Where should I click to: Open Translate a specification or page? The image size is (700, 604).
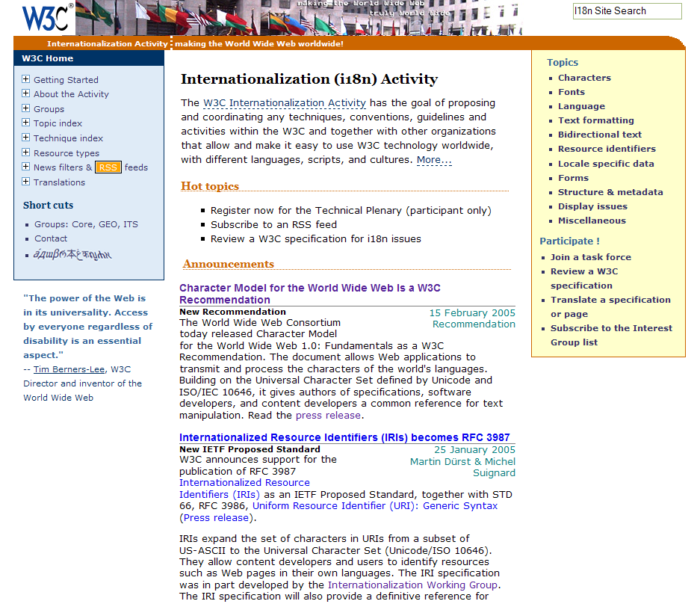610,307
